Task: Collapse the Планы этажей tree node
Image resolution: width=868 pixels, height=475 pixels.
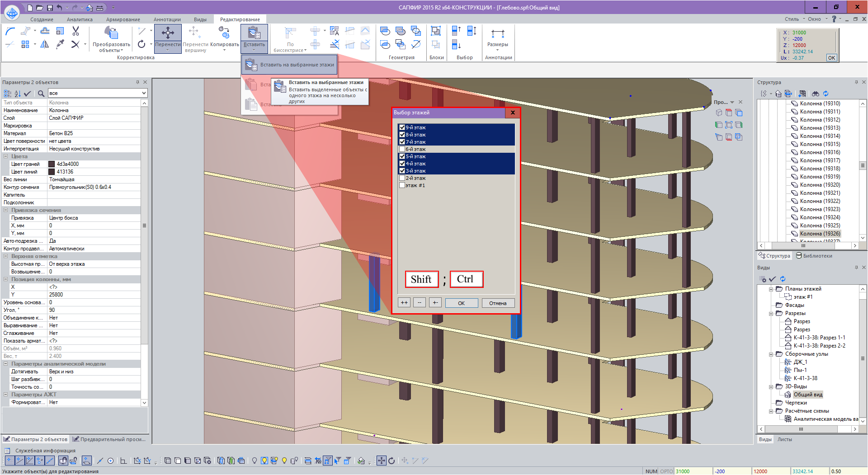Action: click(771, 289)
